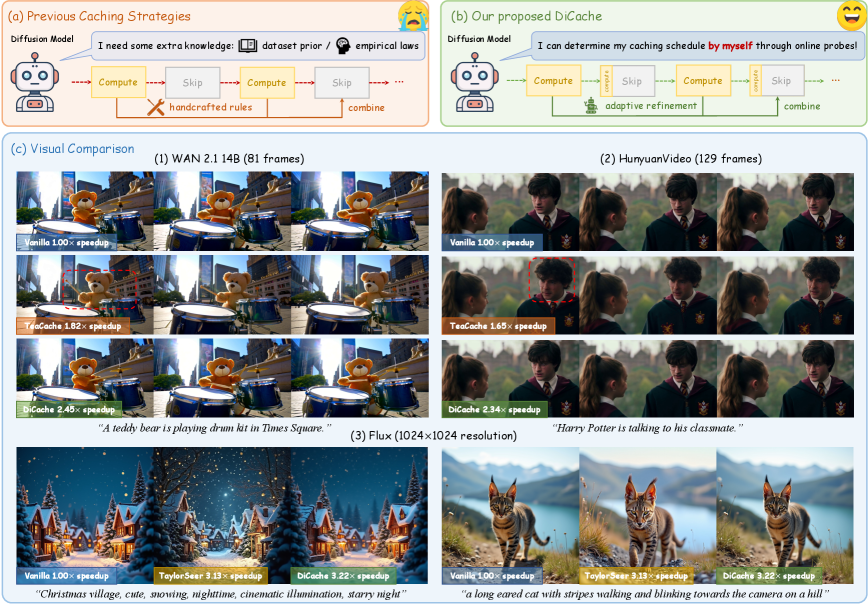Click the 'Diffusion Model' label in panel (a)
This screenshot has height=607, width=868.
coord(42,39)
